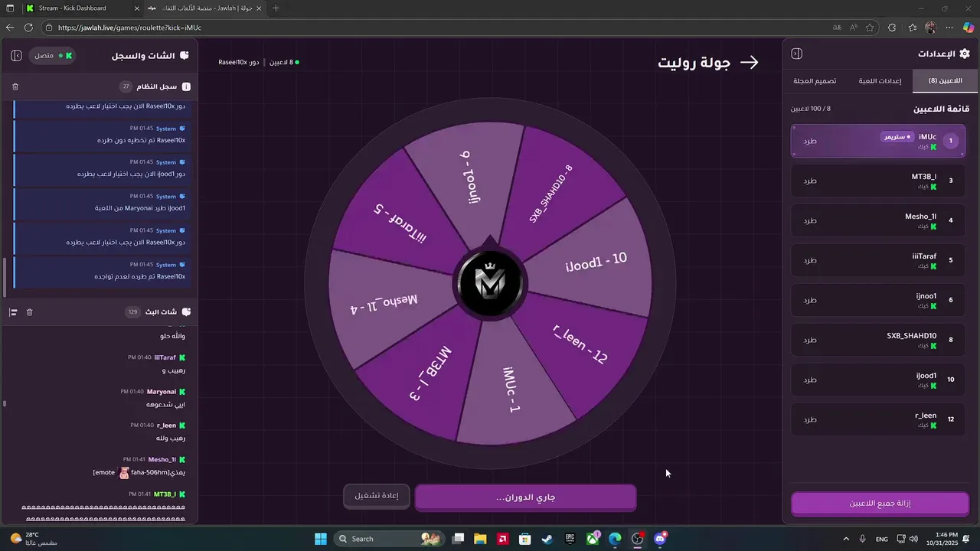Open File Explorer from the taskbar
980x551 pixels.
[480, 539]
